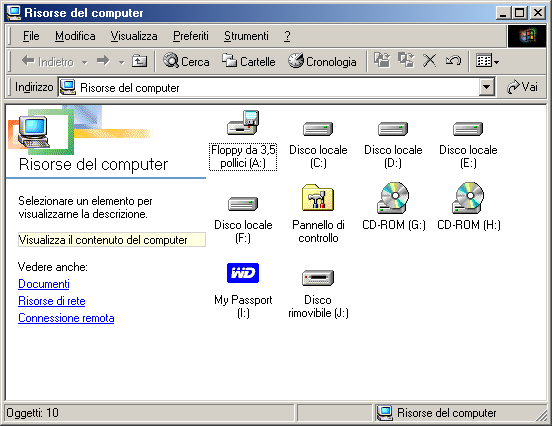Open the Indietro history dropdown arrow

84,63
